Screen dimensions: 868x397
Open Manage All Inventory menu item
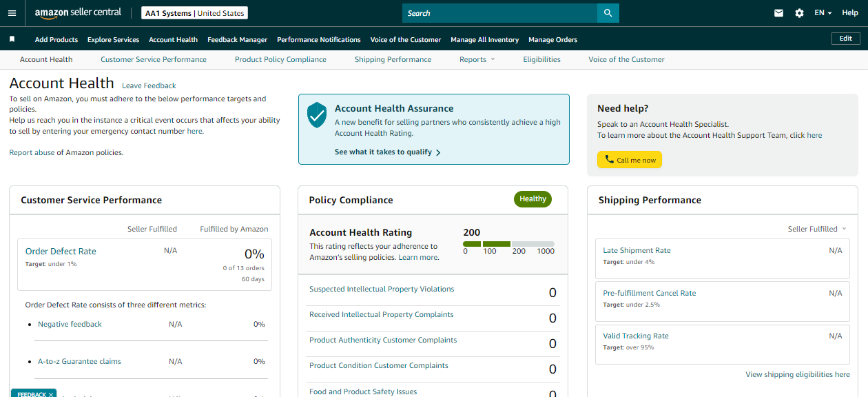[484, 39]
